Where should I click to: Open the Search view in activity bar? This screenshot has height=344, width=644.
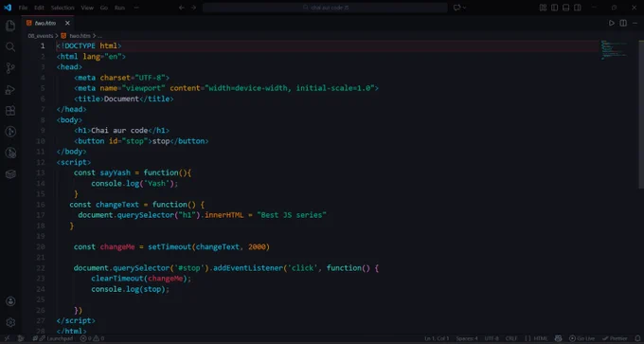[x=10, y=46]
